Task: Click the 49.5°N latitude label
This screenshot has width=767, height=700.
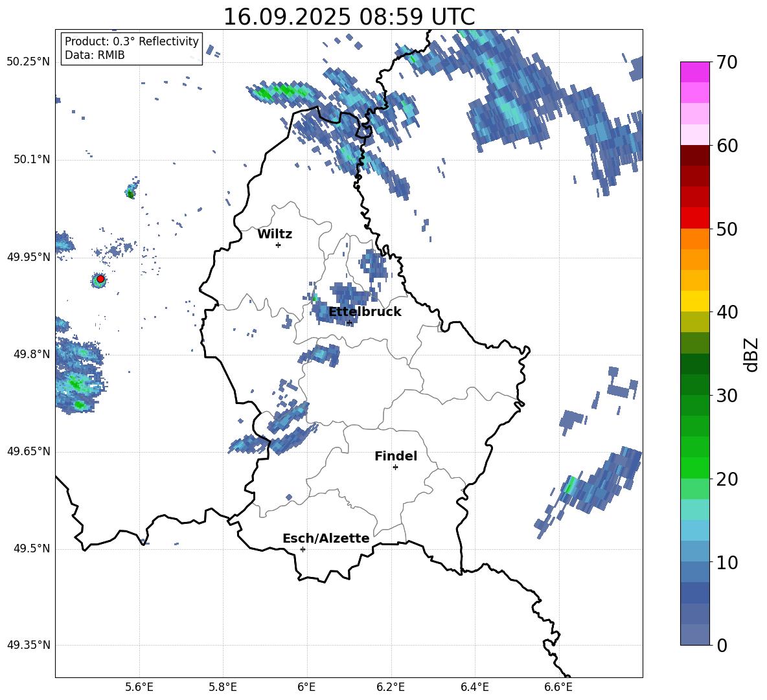Action: click(32, 548)
